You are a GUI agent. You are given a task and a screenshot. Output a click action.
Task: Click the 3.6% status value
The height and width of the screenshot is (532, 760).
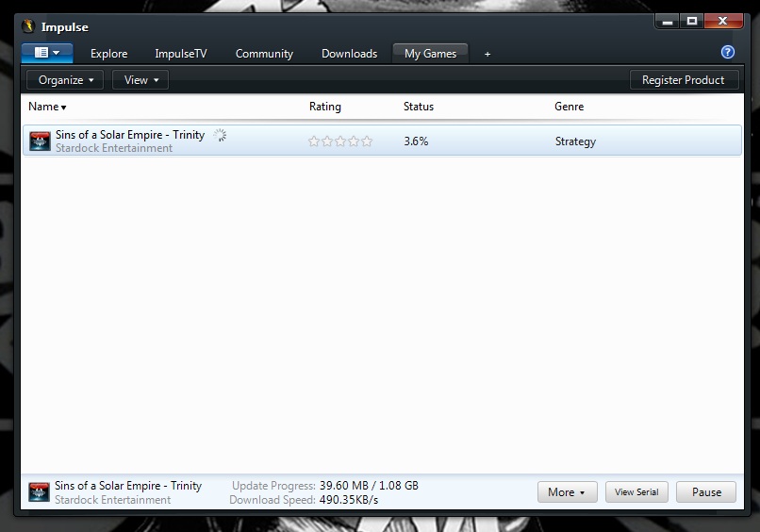coord(417,141)
